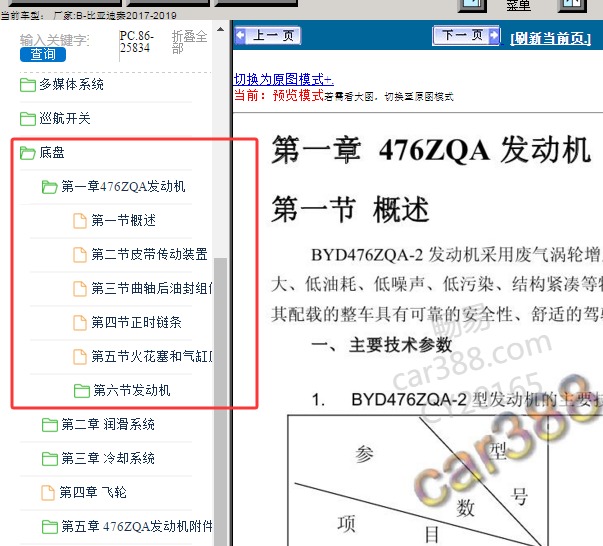Click 折叠全部 to collapse all
Image resolution: width=603 pixels, height=546 pixels.
coord(189,42)
